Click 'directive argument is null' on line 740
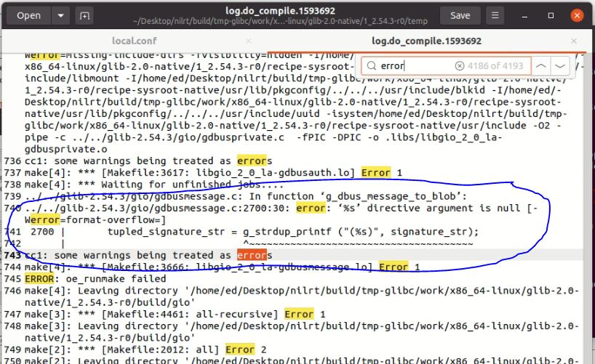Screen dimensions: 595x364 click(444, 208)
